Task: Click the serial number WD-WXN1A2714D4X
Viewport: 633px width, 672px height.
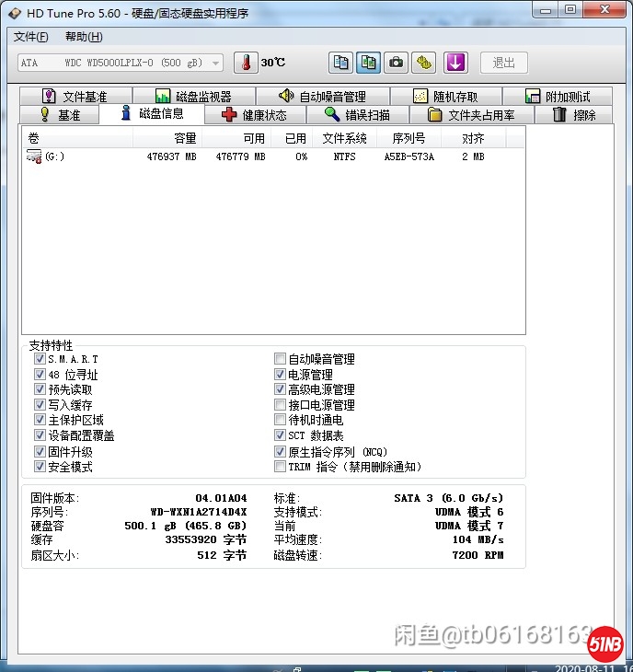Action: tap(199, 512)
